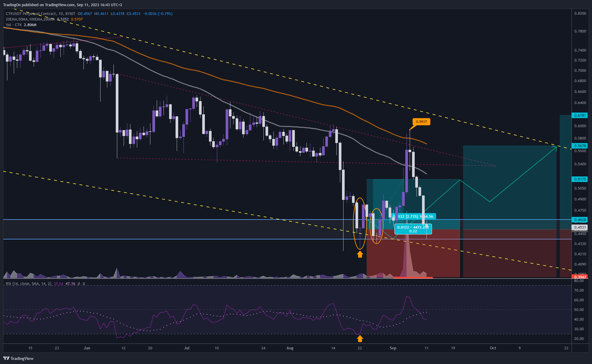
Task: Click the CTKUSDT Perpetual Contract symbol title
Action: point(31,14)
